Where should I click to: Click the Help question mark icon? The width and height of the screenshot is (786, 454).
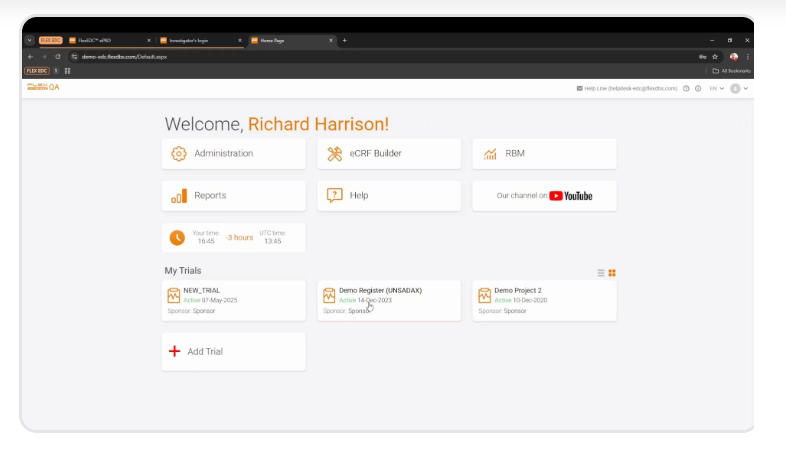[x=334, y=196]
